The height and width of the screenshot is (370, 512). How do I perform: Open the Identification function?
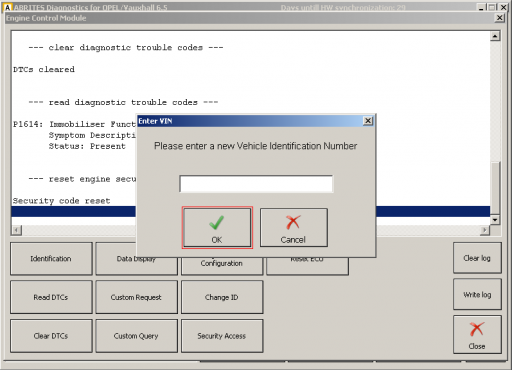pyautogui.click(x=51, y=259)
